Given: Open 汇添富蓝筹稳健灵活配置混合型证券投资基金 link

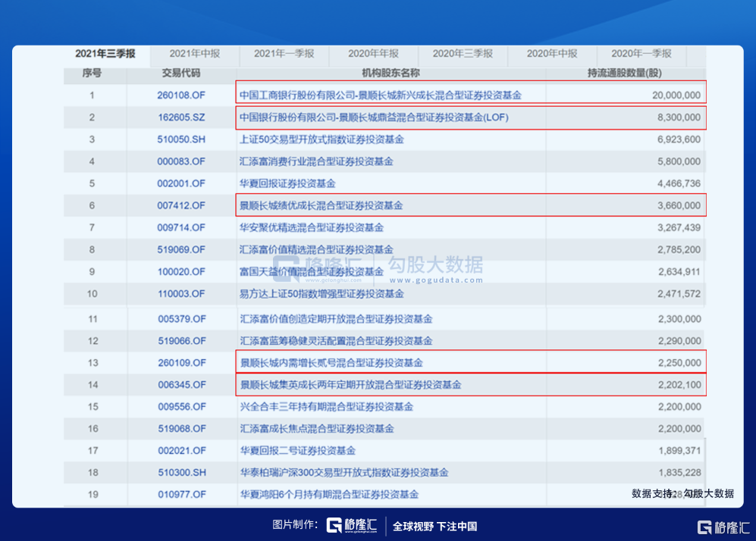Looking at the screenshot, I should click(337, 341).
